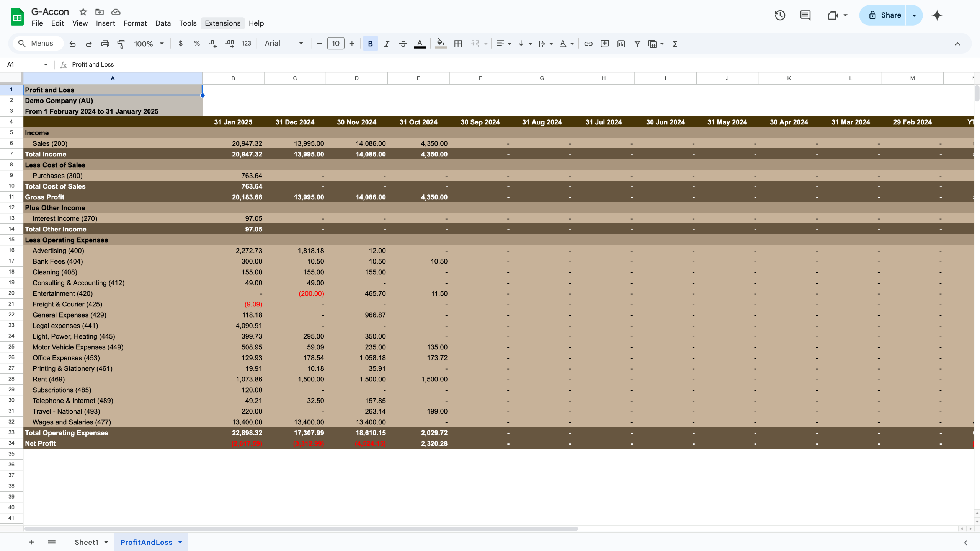Switch to the Sheet1 tab
The height and width of the screenshot is (551, 980).
point(87,542)
